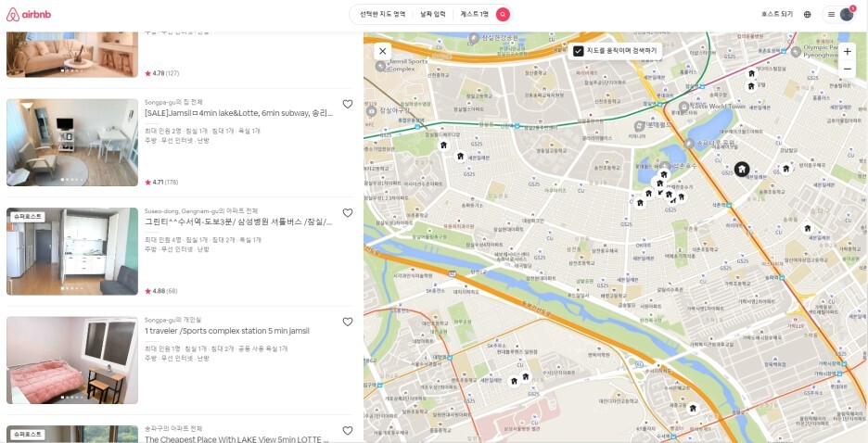Open the '날짜 입력' date picker
Image resolution: width=868 pixels, height=443 pixels.
(433, 15)
